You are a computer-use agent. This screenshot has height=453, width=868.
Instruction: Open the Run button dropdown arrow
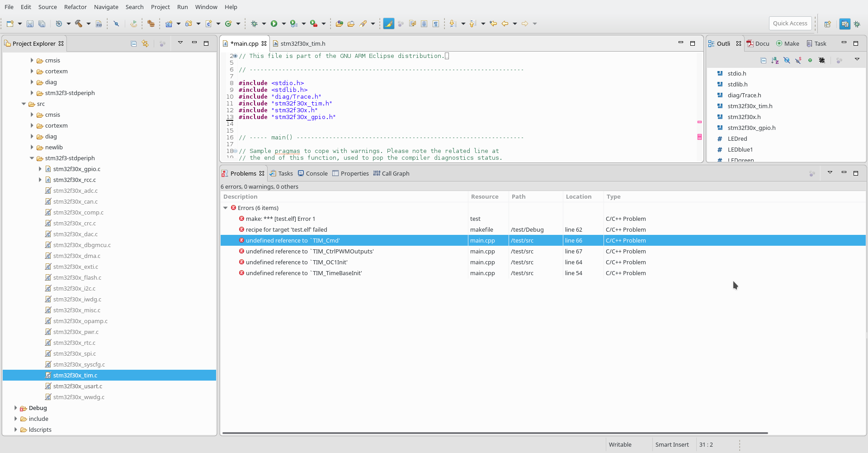(x=284, y=24)
